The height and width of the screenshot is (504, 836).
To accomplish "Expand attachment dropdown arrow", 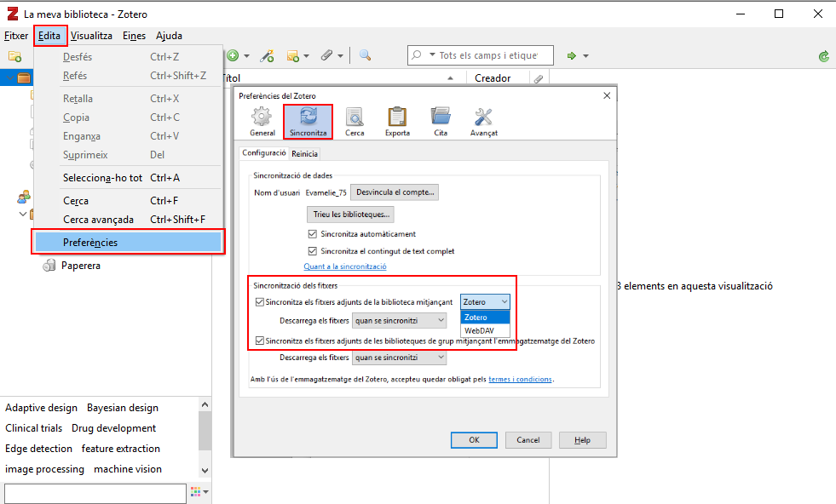I will [340, 56].
